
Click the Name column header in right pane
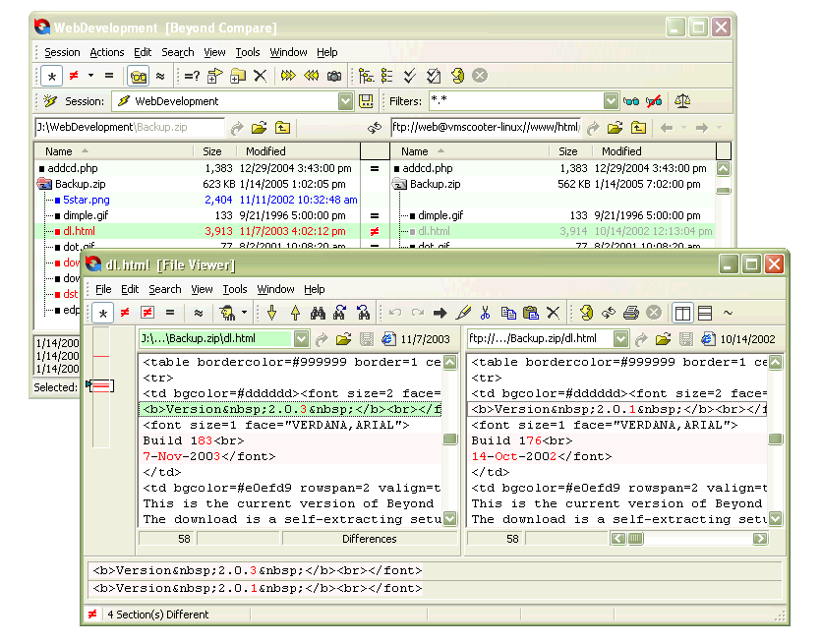coord(415,151)
